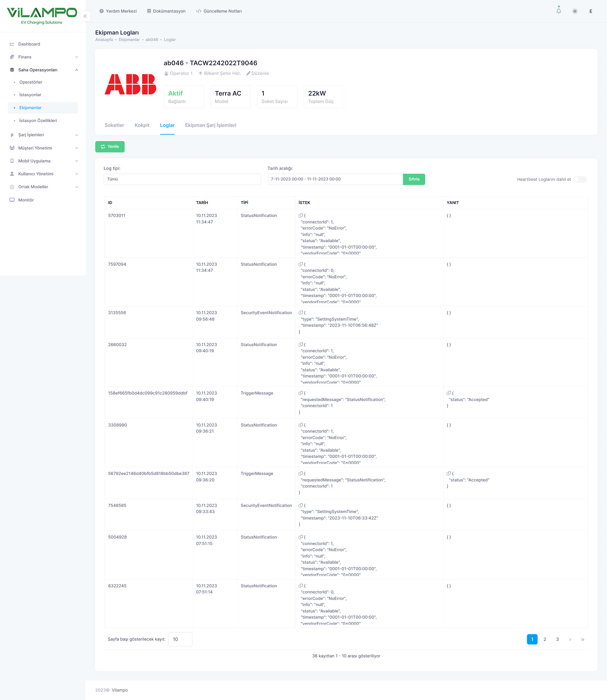Open Ekipman Şarj İşlemleri tab

pyautogui.click(x=211, y=125)
